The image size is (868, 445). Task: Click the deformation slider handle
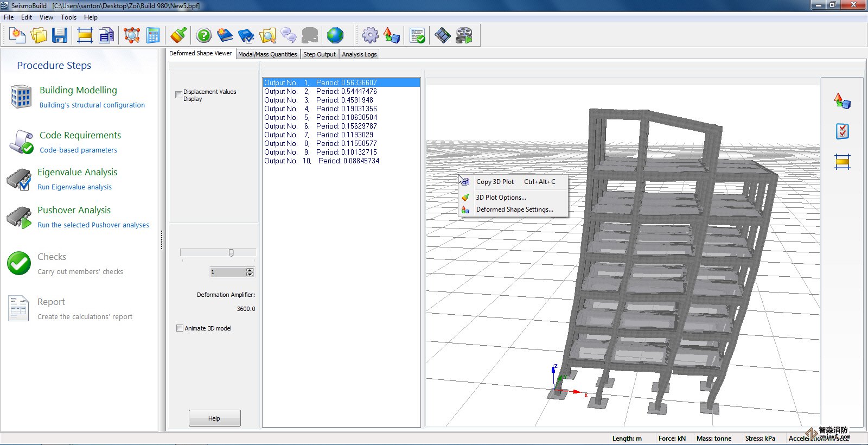pos(231,253)
